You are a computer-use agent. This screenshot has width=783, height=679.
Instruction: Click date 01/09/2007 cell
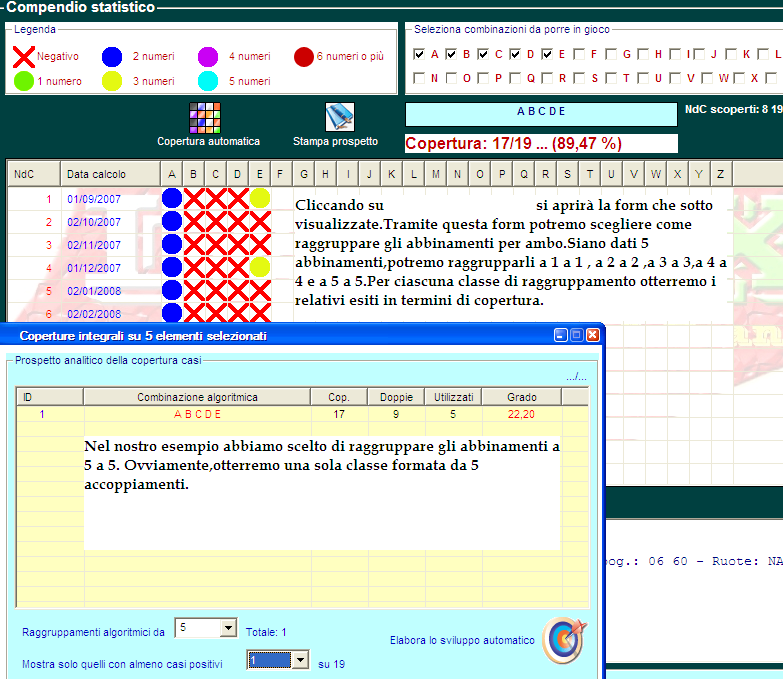[94, 199]
